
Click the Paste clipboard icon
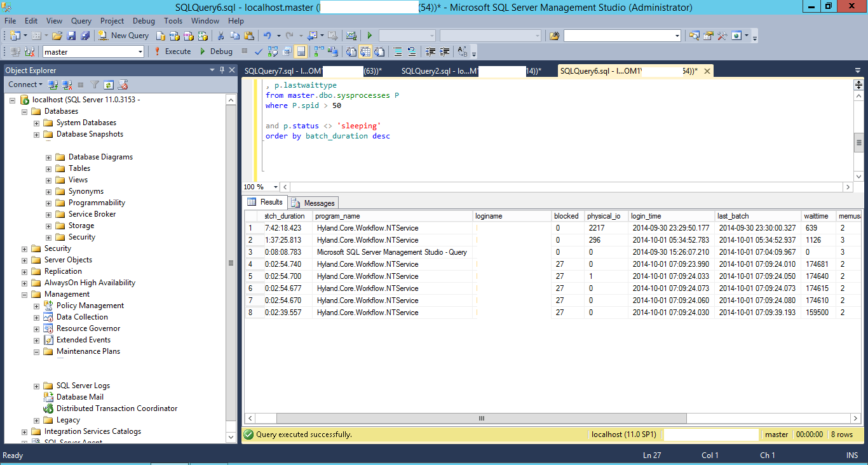pyautogui.click(x=248, y=36)
